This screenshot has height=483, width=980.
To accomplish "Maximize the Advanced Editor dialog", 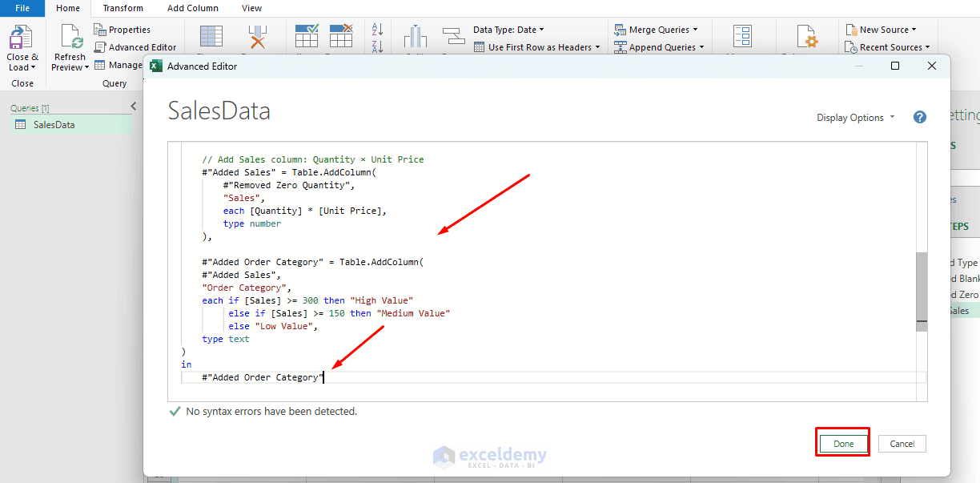I will [895, 66].
